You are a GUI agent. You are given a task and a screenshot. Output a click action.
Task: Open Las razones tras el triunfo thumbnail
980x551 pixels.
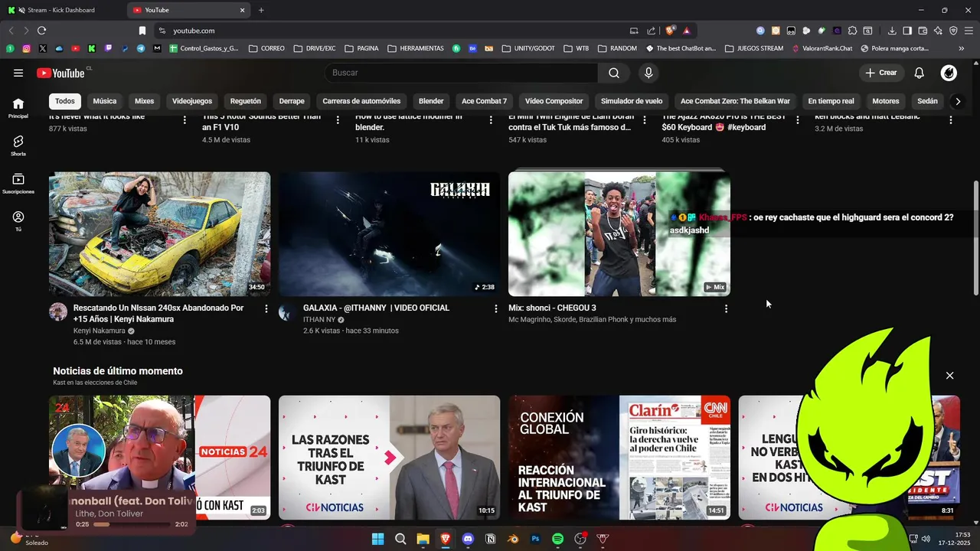click(389, 457)
